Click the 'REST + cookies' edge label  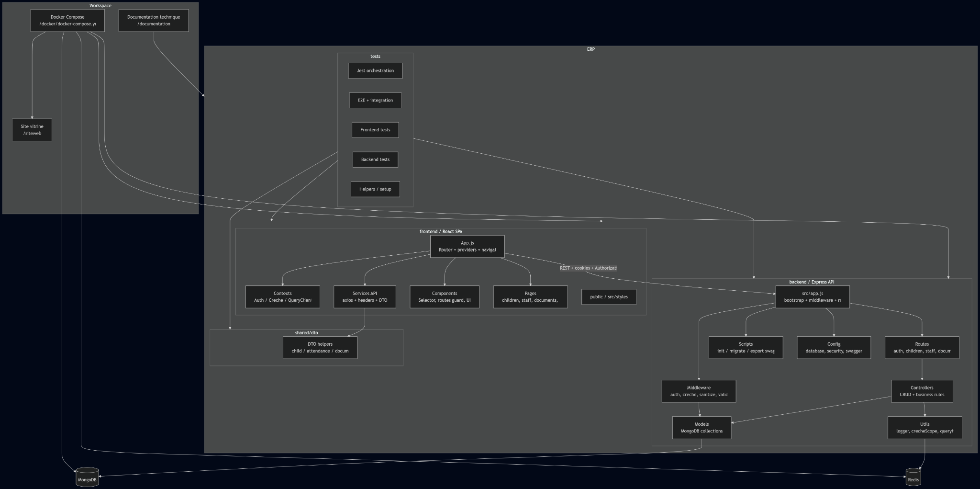[588, 268]
